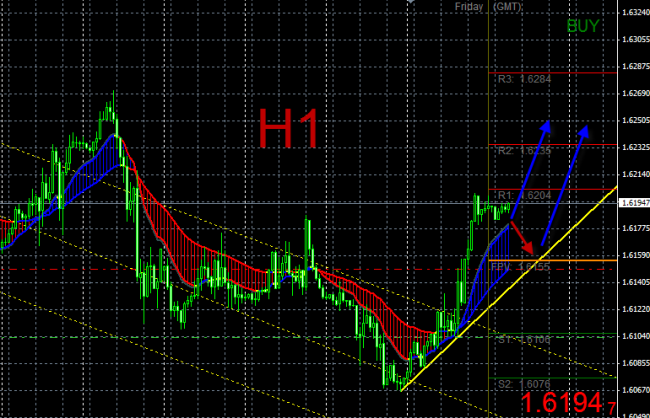This screenshot has width=650, height=418.
Task: Click the 1.62875 price axis value
Action: tap(635, 66)
